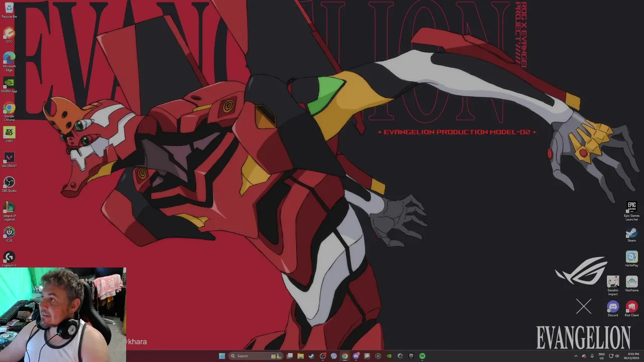Click the League of Legends desktop icon
644x362 pixels.
9,211
